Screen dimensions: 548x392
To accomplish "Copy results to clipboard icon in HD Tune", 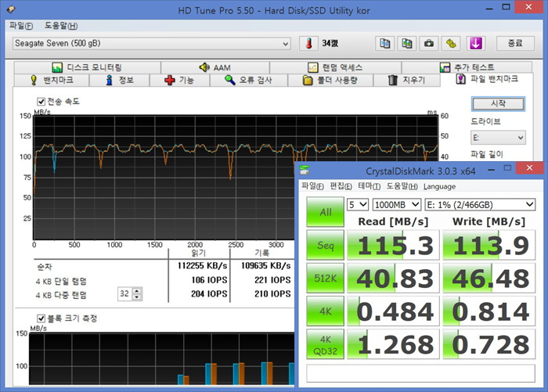I will coord(385,44).
